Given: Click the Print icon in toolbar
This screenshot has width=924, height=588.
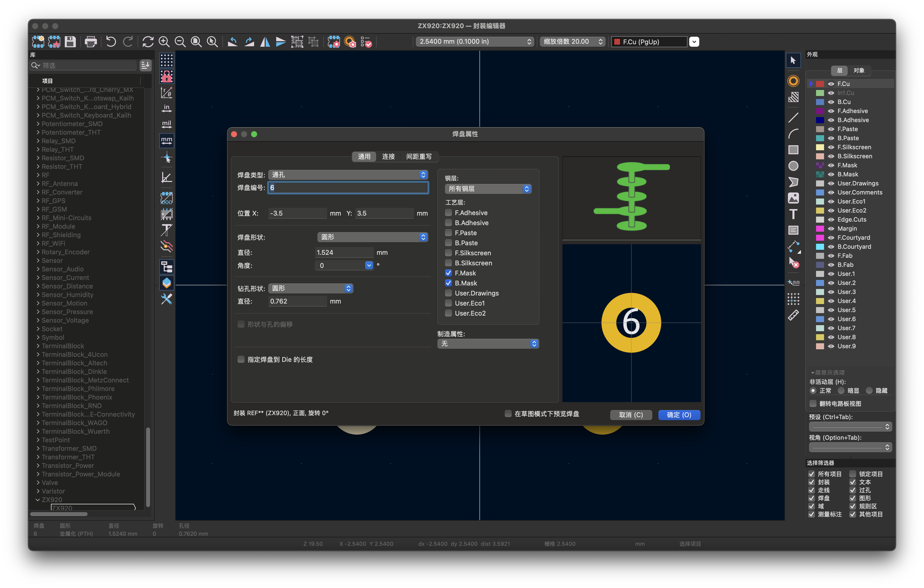Looking at the screenshot, I should (91, 41).
